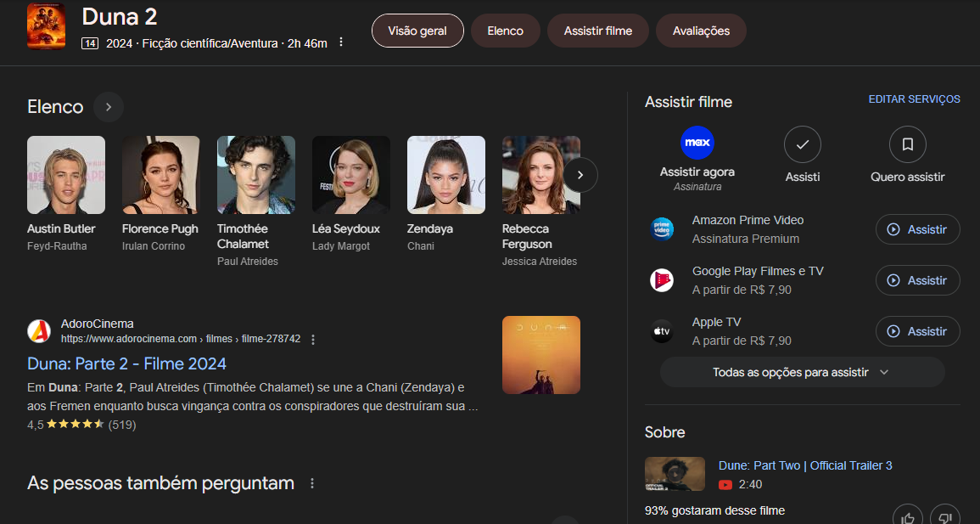Go to the Avaliações tab

click(x=701, y=31)
